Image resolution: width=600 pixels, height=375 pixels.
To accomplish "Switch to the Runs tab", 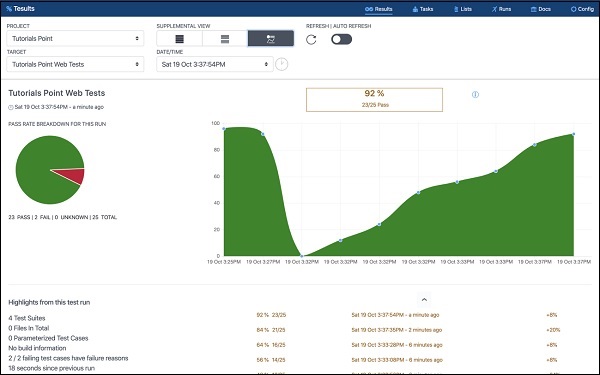I will pos(501,9).
